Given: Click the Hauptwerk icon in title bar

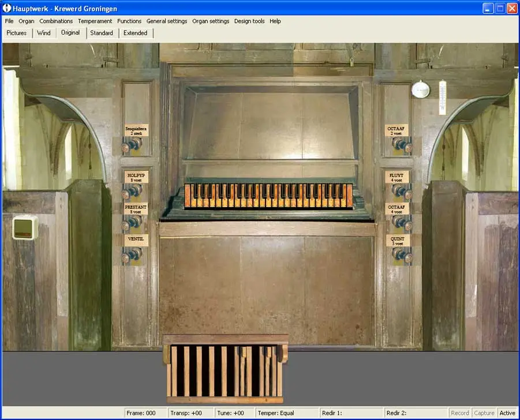Looking at the screenshot, I should point(7,8).
